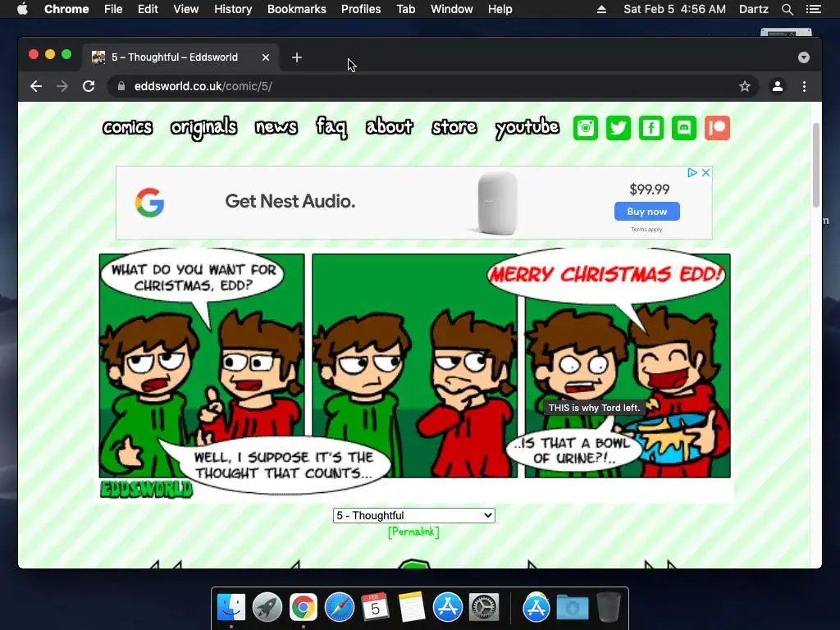
Task: Open the Bookmarks menu
Action: 297,9
